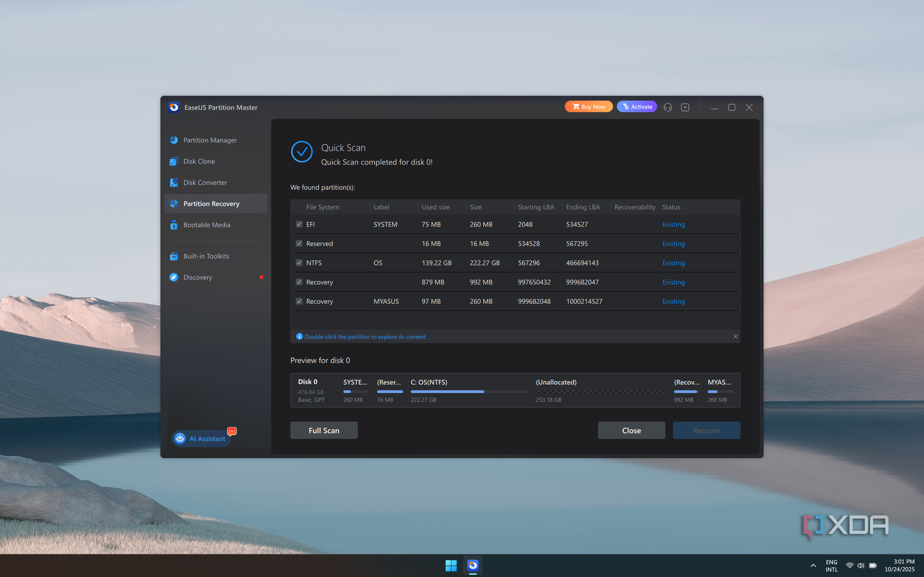Open the Wi-Fi network tray icon
Image resolution: width=924 pixels, height=577 pixels.
850,565
